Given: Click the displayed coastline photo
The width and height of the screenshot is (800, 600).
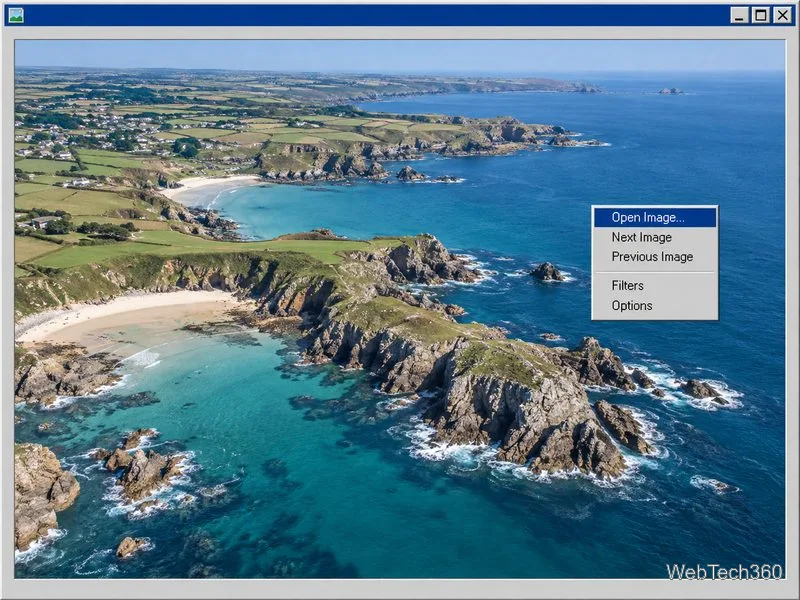Looking at the screenshot, I should [x=399, y=309].
